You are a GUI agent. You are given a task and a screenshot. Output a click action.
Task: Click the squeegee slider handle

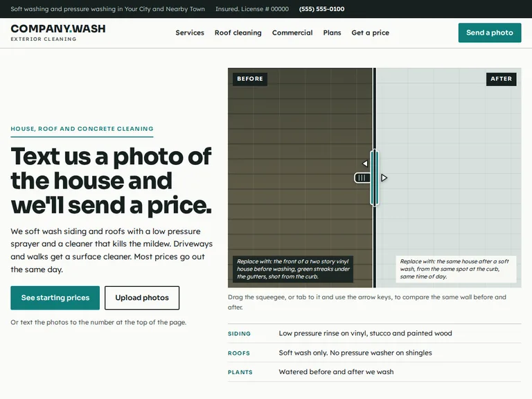pyautogui.click(x=374, y=178)
